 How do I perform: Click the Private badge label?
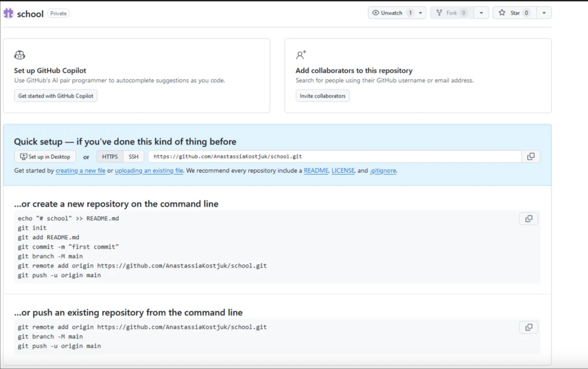[59, 14]
